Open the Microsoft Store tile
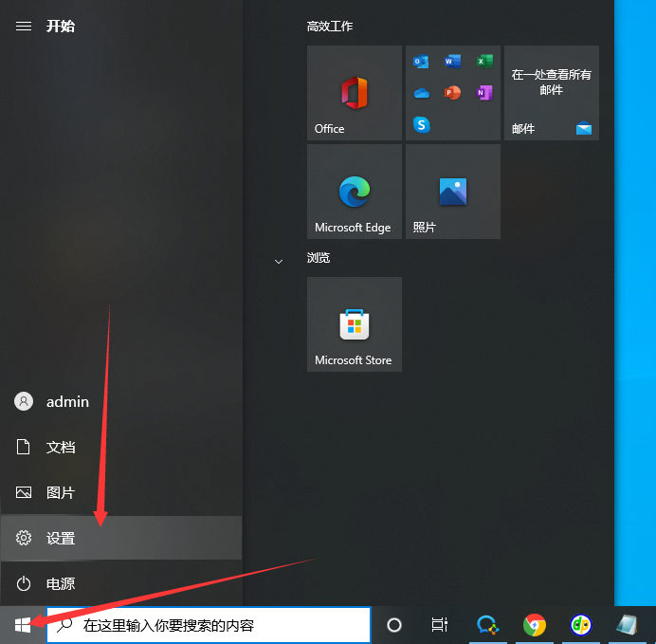 pyautogui.click(x=354, y=324)
